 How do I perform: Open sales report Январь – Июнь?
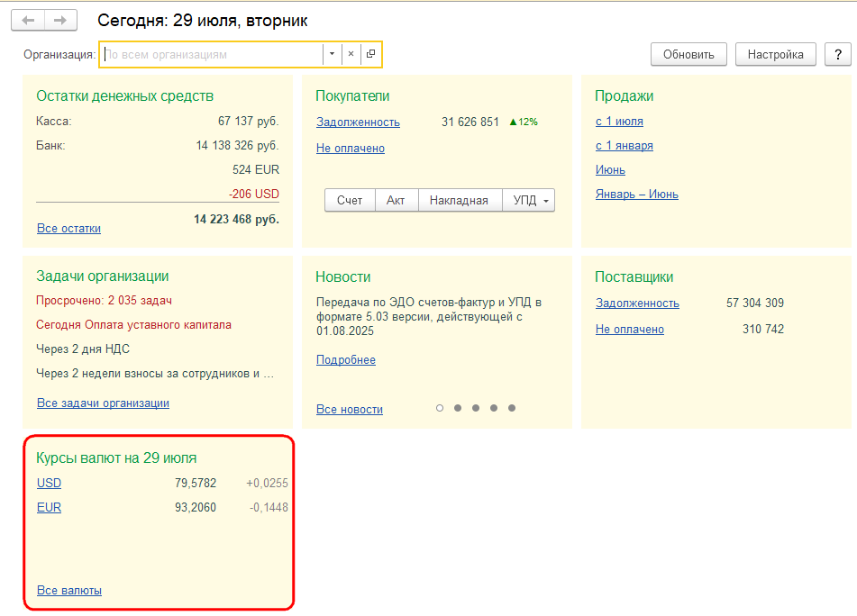point(637,195)
